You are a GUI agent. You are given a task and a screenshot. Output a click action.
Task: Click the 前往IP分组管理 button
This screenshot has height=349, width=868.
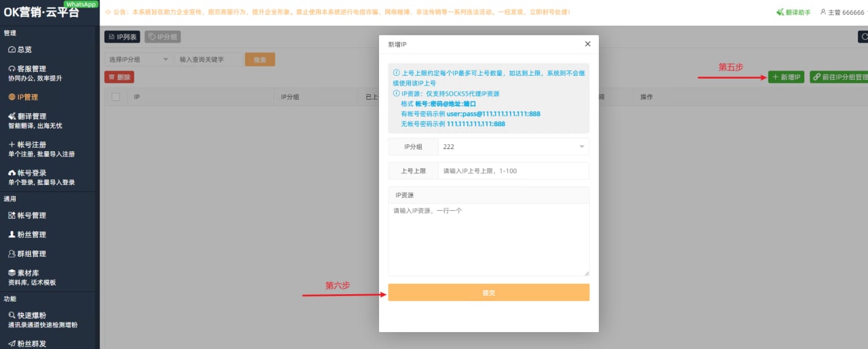[839, 77]
